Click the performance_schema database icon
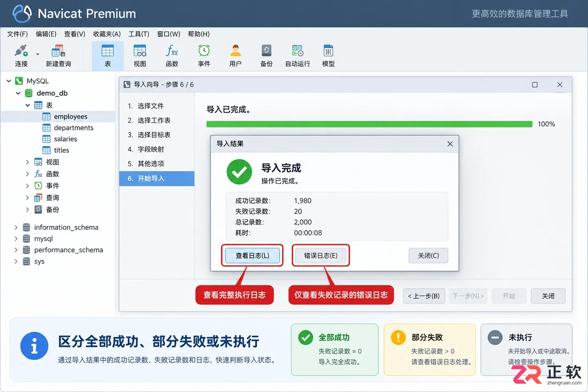 click(x=27, y=250)
